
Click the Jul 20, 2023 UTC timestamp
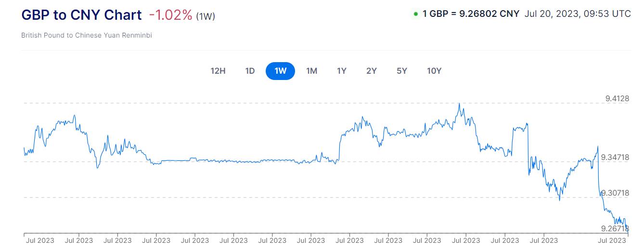[578, 13]
